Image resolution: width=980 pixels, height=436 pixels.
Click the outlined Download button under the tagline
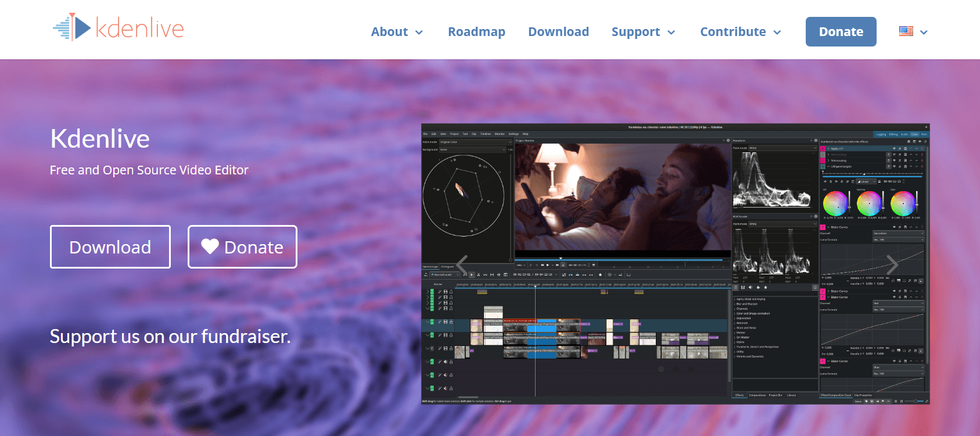point(110,247)
